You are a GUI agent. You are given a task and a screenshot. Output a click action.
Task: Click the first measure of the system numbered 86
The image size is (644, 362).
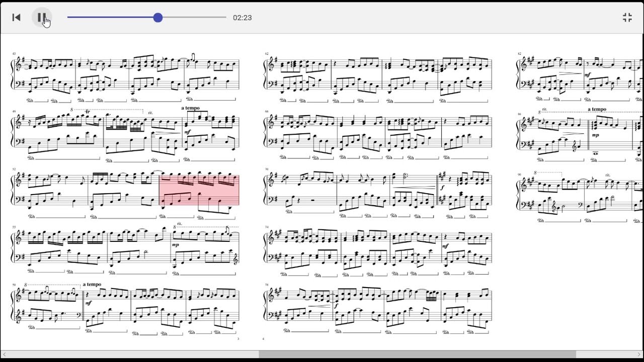click(x=553, y=133)
